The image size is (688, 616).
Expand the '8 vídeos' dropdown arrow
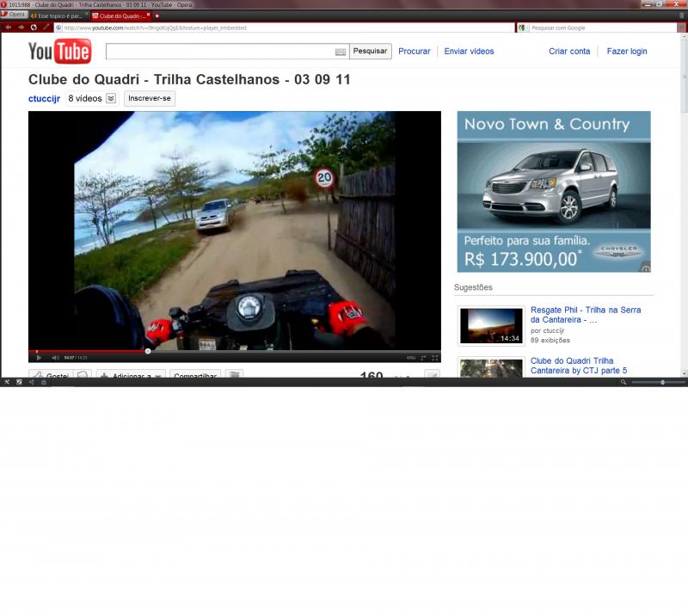(112, 98)
